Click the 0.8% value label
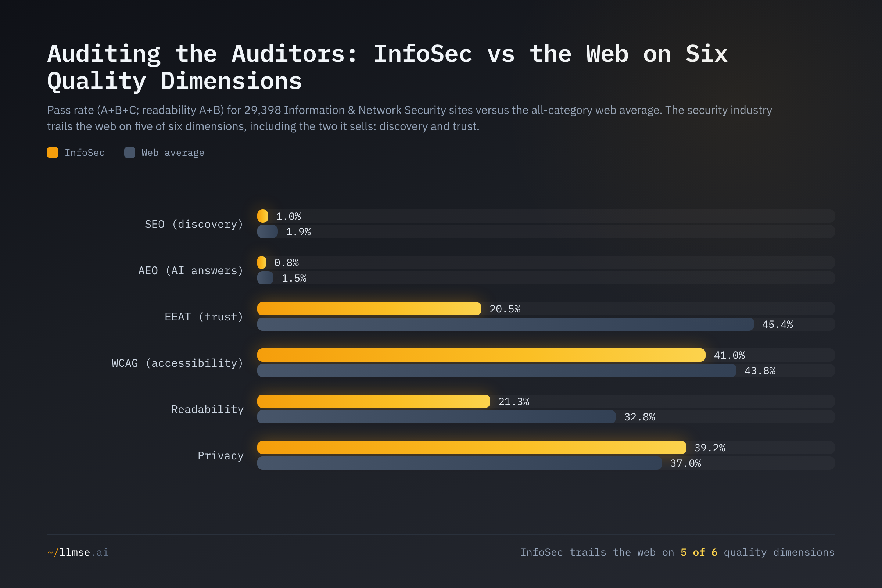This screenshot has height=588, width=882. coord(286,262)
